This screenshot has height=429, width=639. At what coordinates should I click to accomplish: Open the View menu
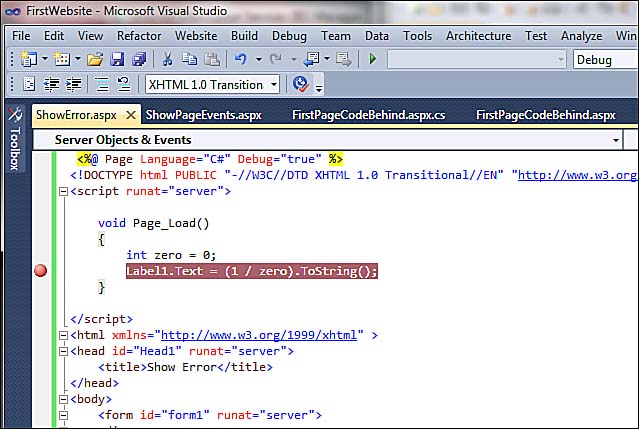[90, 36]
